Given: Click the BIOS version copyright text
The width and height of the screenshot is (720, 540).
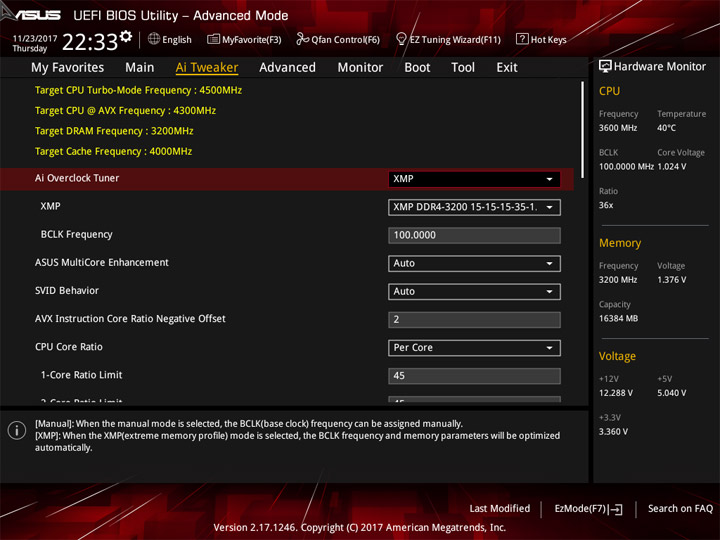Looking at the screenshot, I should click(360, 528).
